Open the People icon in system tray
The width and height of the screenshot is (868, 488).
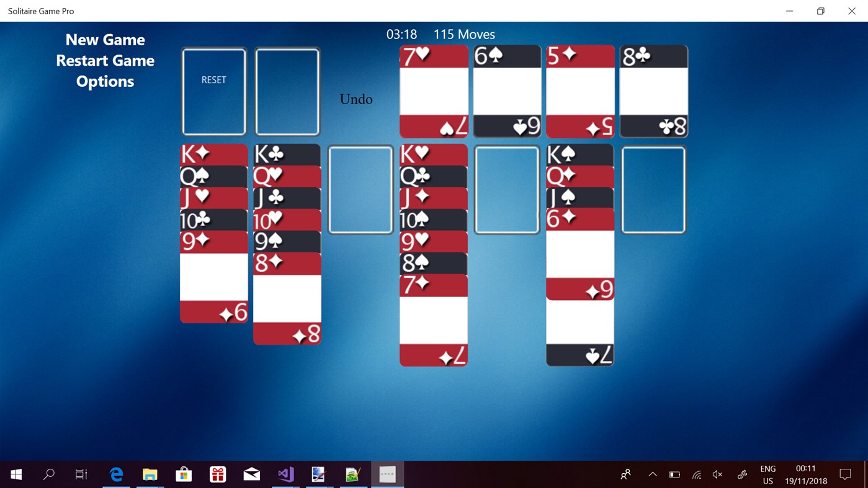pos(625,473)
